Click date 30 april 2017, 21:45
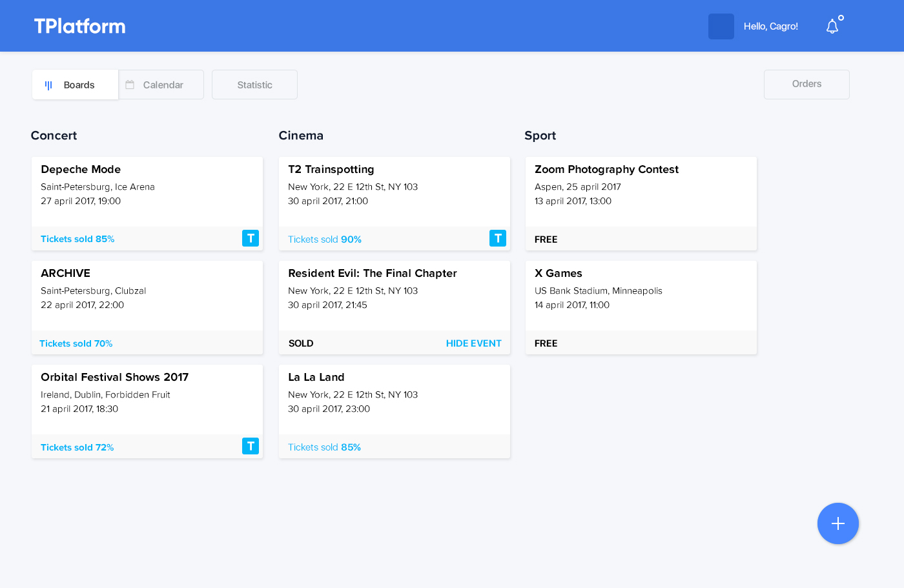904x588 pixels. click(x=327, y=305)
